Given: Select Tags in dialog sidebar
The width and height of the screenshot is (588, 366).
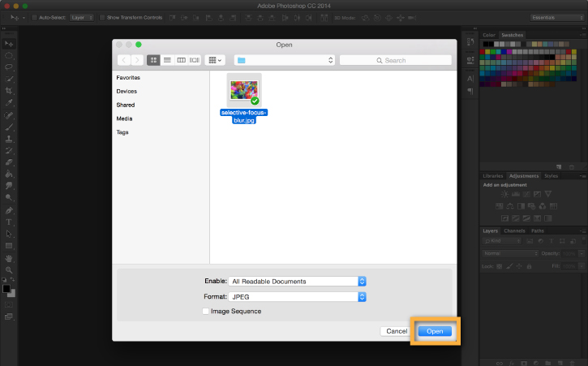Looking at the screenshot, I should pos(122,132).
